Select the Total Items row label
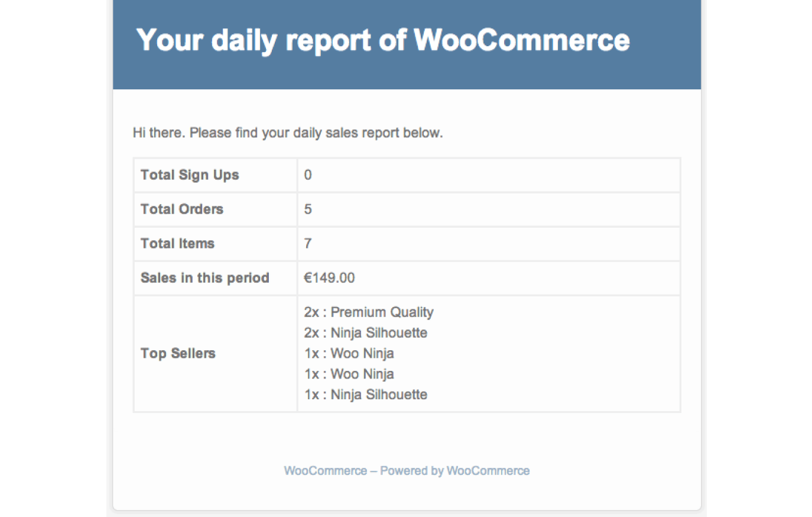Screen dimensions: 812x517 [x=177, y=244]
